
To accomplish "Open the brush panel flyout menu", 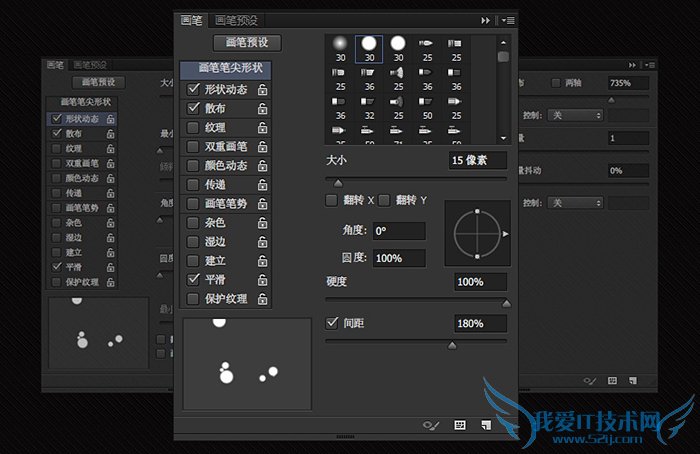I will pos(508,19).
